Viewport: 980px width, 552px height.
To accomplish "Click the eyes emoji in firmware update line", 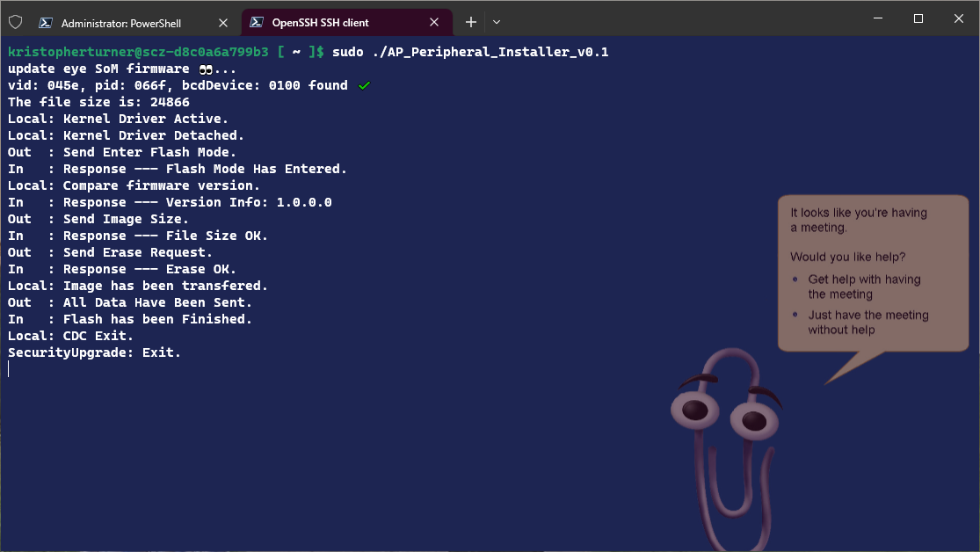I will point(207,69).
